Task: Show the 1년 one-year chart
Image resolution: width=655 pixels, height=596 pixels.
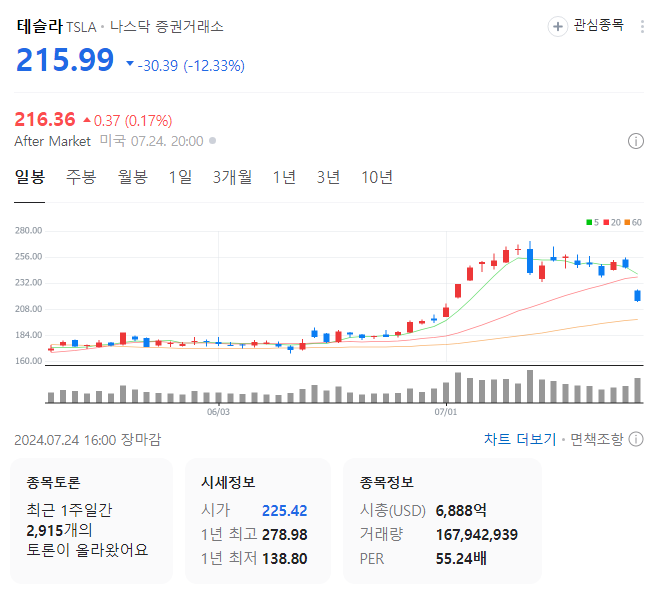Action: pos(284,177)
